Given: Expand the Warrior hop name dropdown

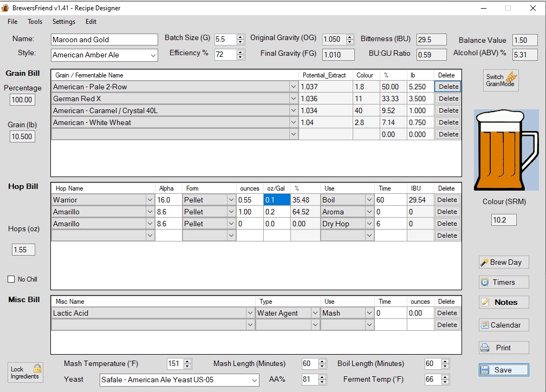Looking at the screenshot, I should tap(150, 200).
